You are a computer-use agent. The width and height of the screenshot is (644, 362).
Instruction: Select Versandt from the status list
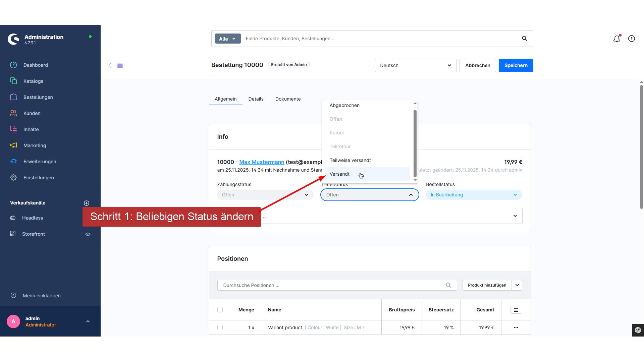click(x=339, y=174)
